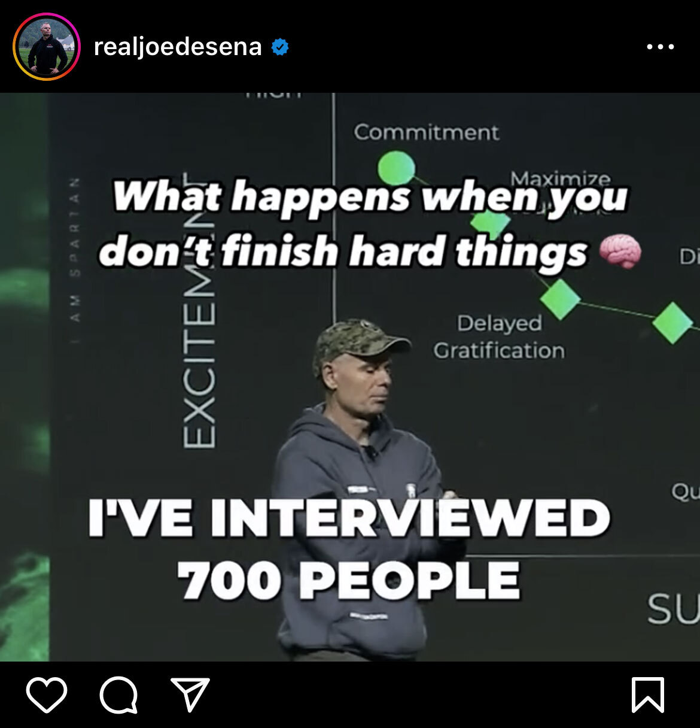Save the post with the bookmark icon

pos(648,695)
